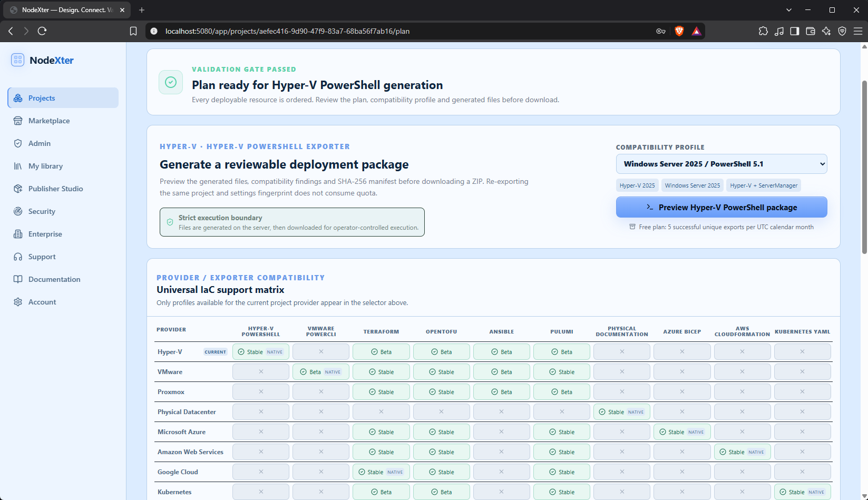Click the Enterprise building icon
Screen dimensions: 868x500
[x=18, y=234]
